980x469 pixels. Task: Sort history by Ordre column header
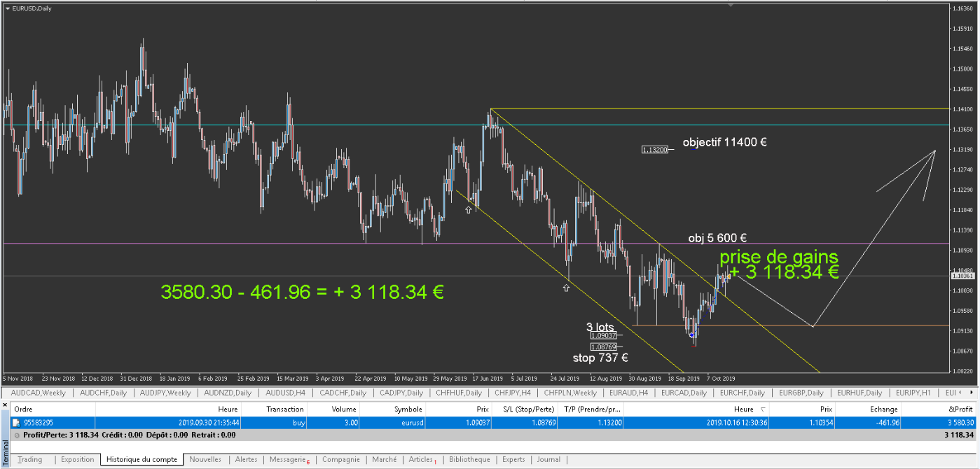click(53, 409)
